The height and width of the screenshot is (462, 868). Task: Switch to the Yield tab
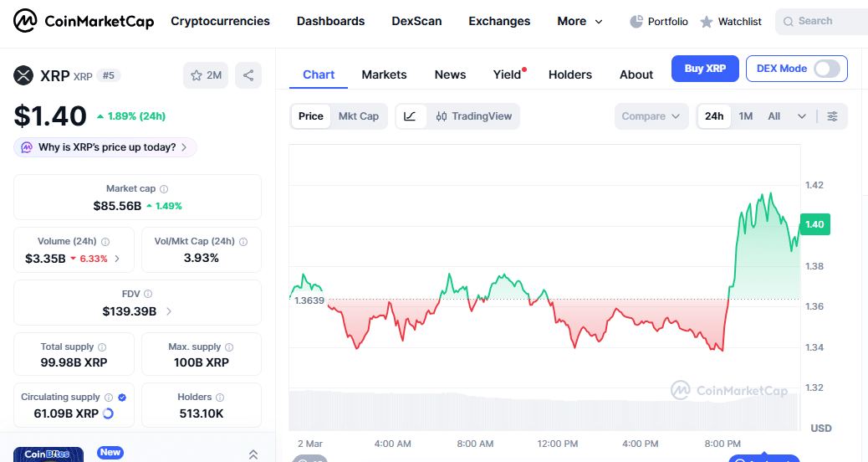pos(507,74)
